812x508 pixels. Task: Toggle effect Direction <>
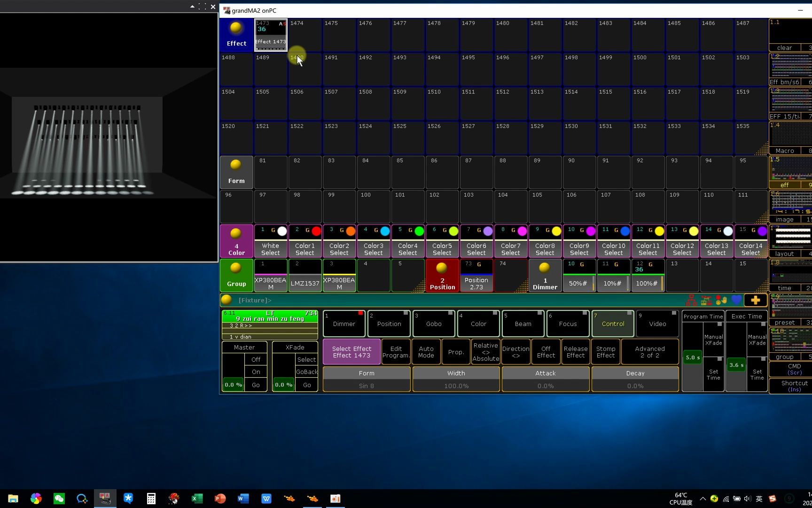516,352
